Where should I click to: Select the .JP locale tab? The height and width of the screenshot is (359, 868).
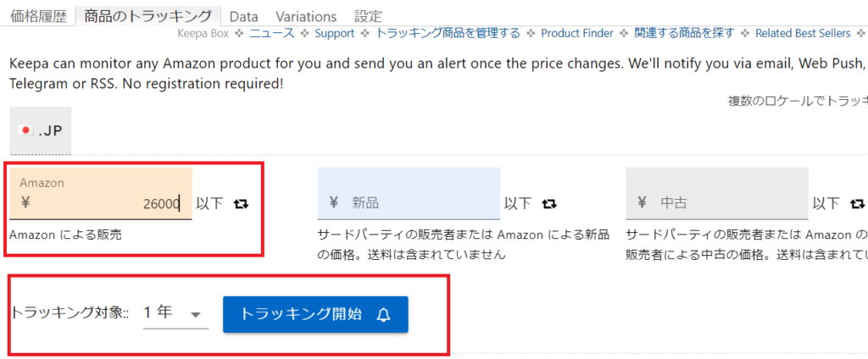(x=41, y=130)
